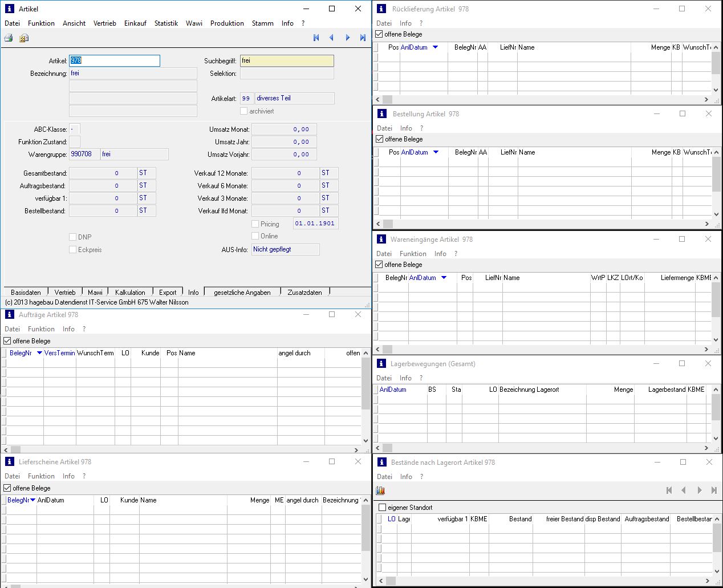Sort by freier Bestand column header

tap(564, 519)
